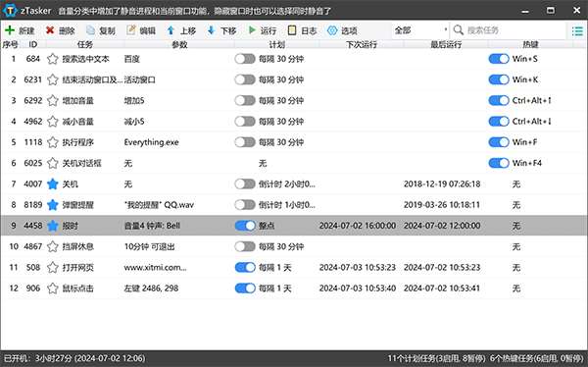Click the 新建 (New) toolbar button
This screenshot has height=367, width=588.
click(x=20, y=30)
